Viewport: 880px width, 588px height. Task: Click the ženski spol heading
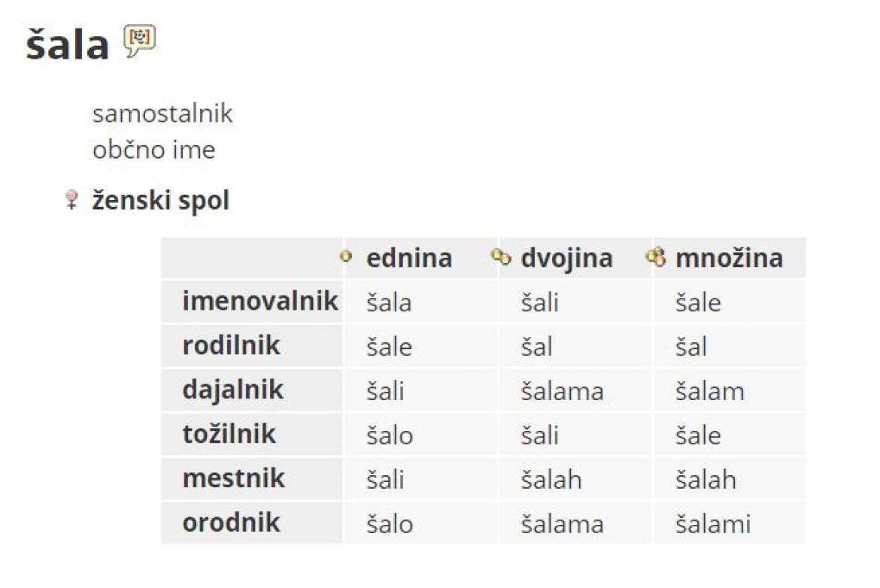coord(160,200)
